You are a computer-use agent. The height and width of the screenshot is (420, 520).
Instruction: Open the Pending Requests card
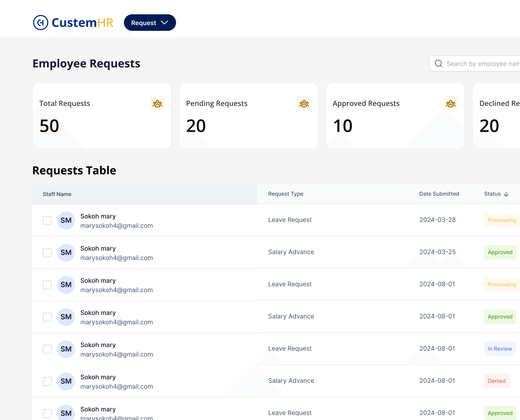248,116
